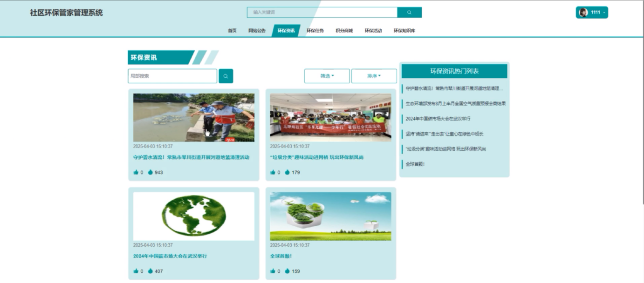
Task: Click flame icon next to 407
Action: click(x=151, y=271)
